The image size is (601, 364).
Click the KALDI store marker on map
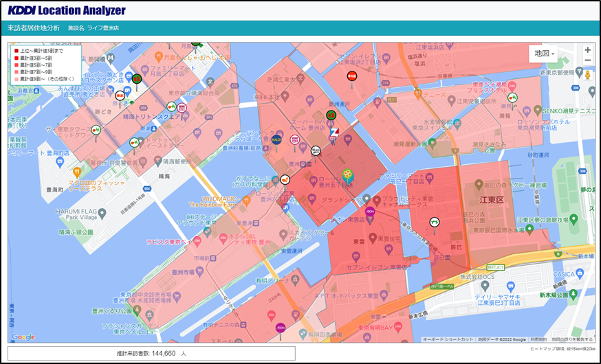click(277, 139)
